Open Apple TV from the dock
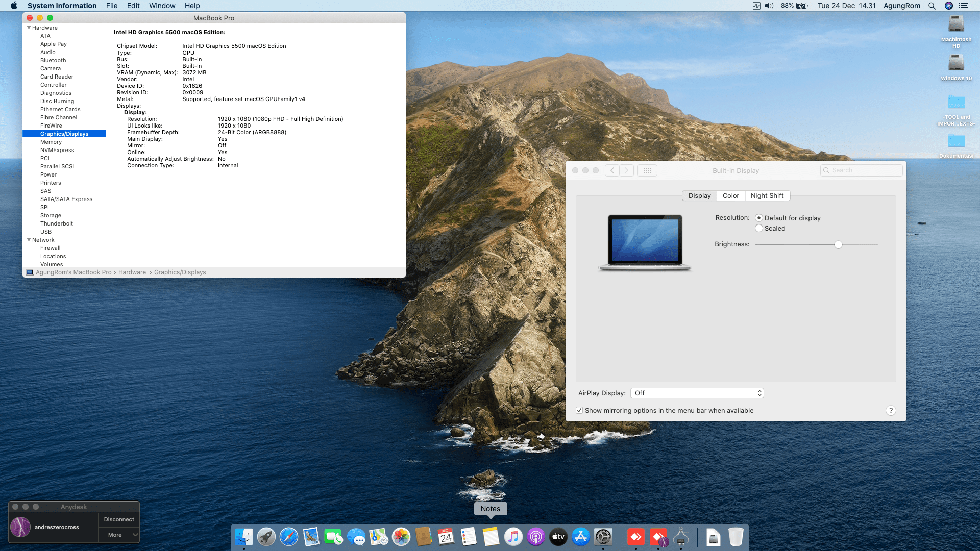The width and height of the screenshot is (980, 551). click(558, 537)
